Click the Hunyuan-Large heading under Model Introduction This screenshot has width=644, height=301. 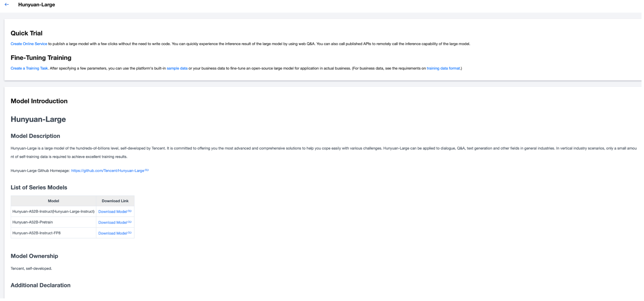38,119
